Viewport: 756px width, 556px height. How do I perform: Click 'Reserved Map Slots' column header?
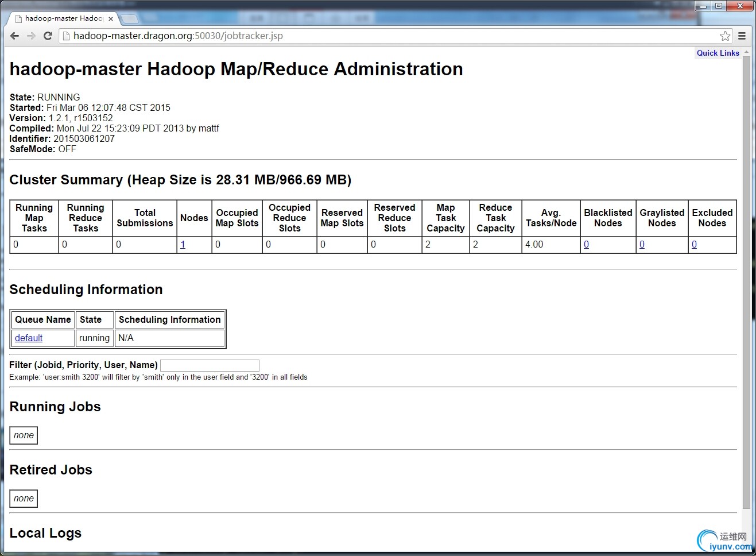(x=342, y=218)
